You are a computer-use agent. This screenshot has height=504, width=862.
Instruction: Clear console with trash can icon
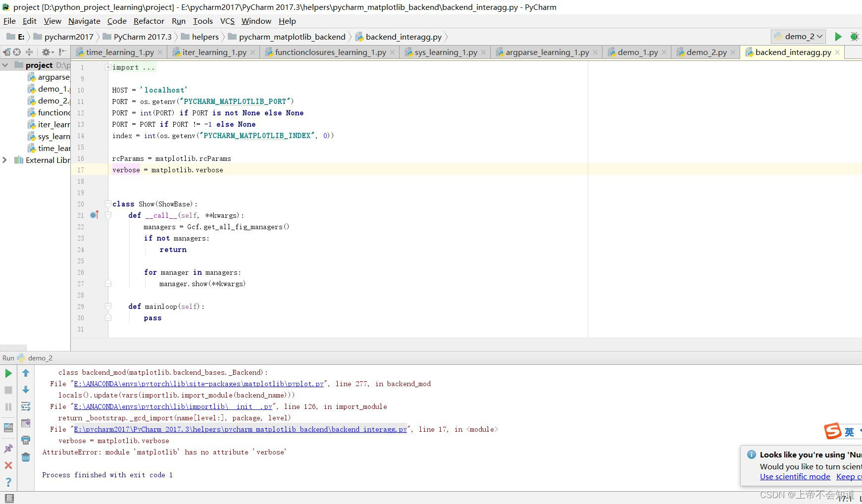26,457
